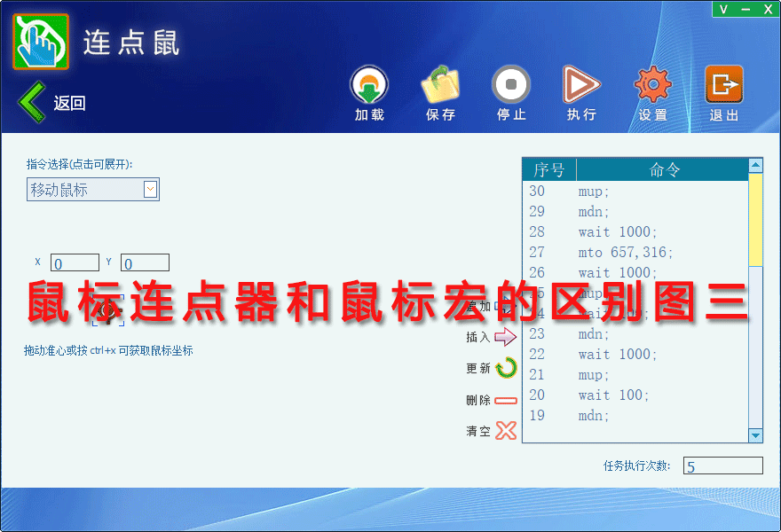Viewport: 781px width, 532px height.
Task: Click the 退出 exit icon
Action: (723, 84)
